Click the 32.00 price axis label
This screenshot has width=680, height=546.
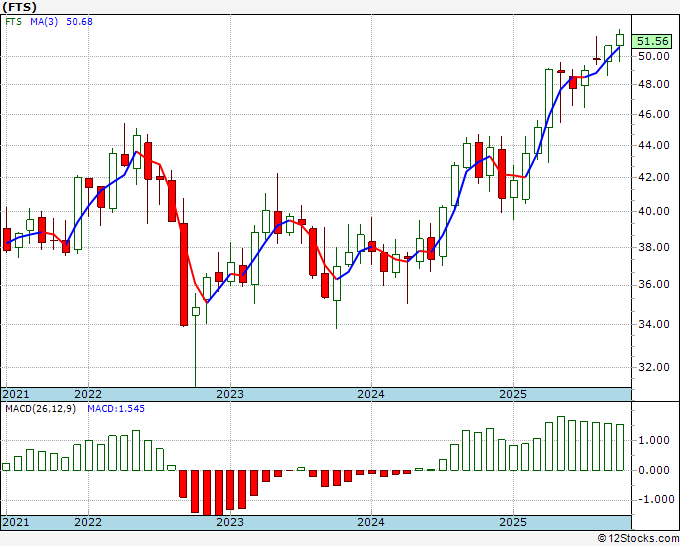[x=654, y=367]
